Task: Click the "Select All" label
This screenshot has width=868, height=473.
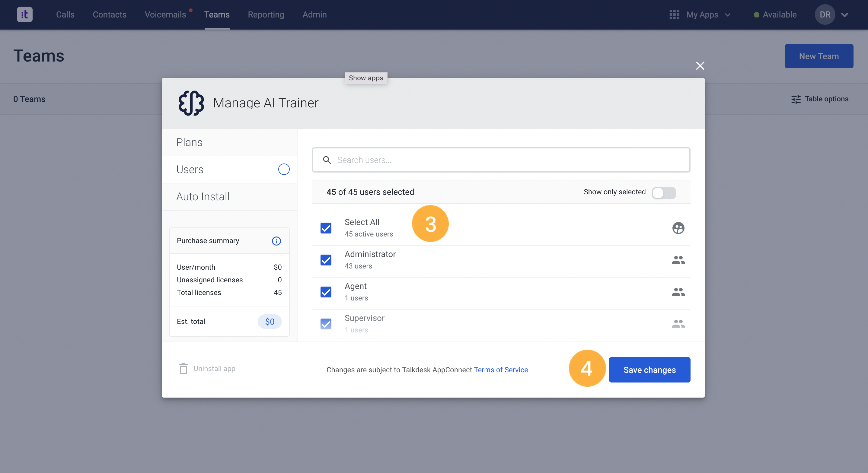Action: tap(362, 222)
